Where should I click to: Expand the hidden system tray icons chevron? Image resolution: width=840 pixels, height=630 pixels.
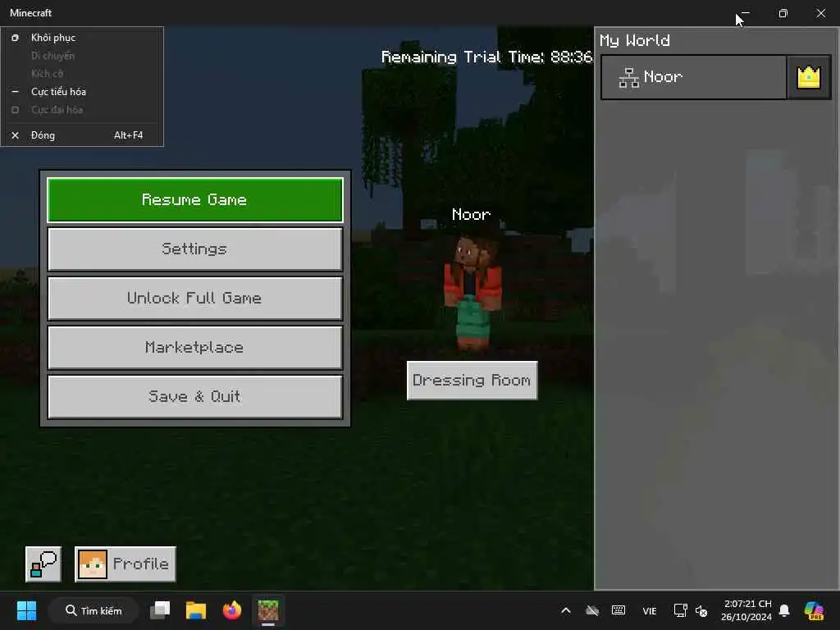point(566,610)
